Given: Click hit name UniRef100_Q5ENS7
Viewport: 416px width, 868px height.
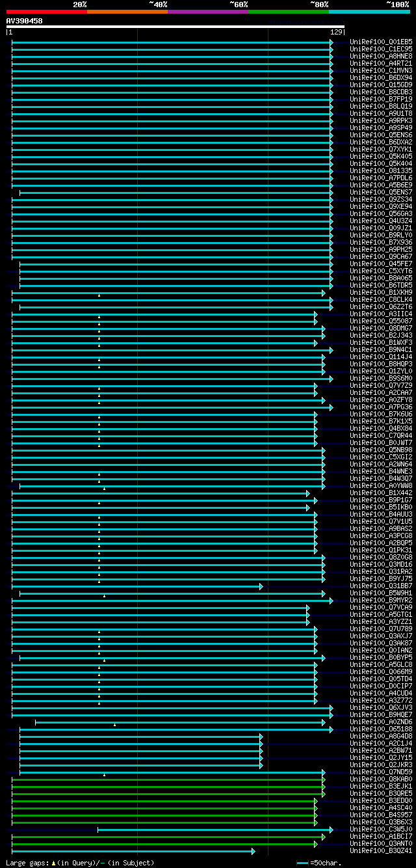Looking at the screenshot, I should click(x=381, y=193).
